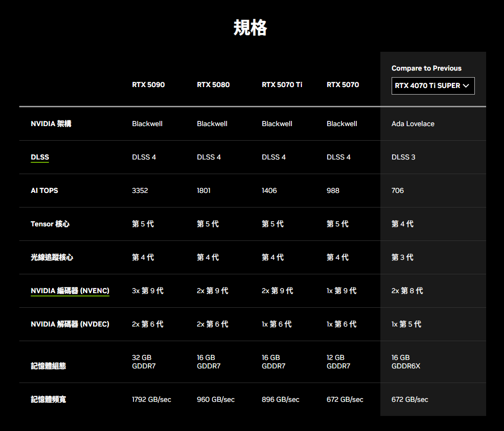Click the 規格 page heading
The height and width of the screenshot is (431, 504).
250,27
